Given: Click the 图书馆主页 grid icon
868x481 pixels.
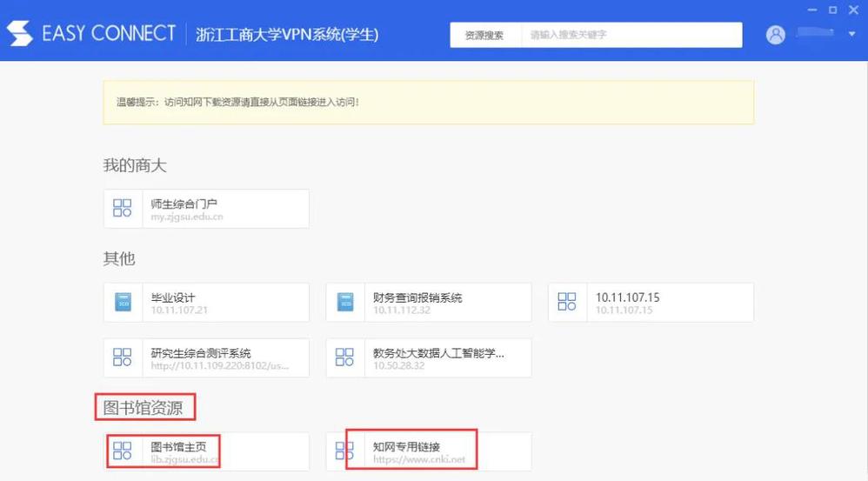Looking at the screenshot, I should point(123,451).
